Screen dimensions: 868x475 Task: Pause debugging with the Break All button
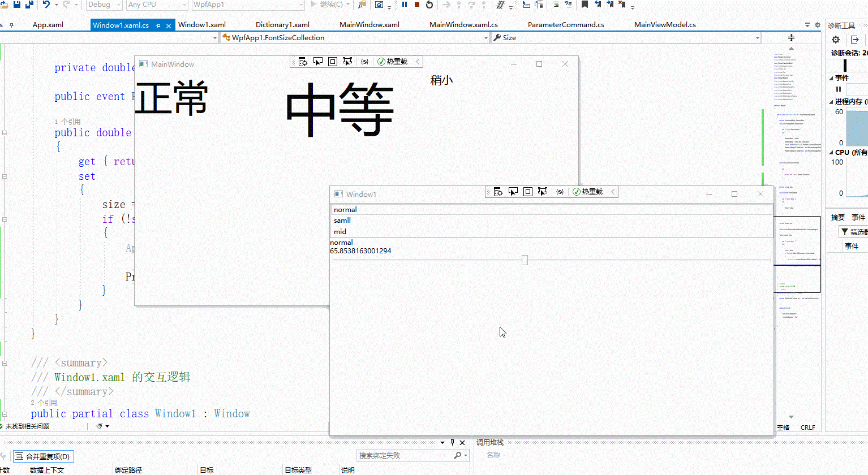pos(405,5)
